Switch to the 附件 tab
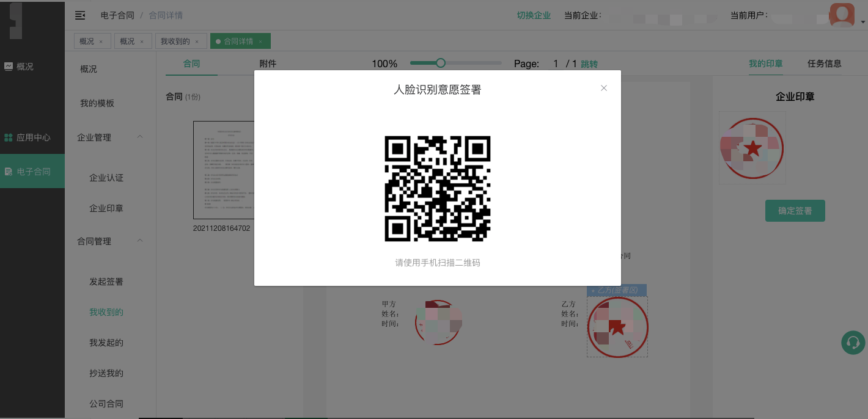This screenshot has width=868, height=419. [268, 64]
